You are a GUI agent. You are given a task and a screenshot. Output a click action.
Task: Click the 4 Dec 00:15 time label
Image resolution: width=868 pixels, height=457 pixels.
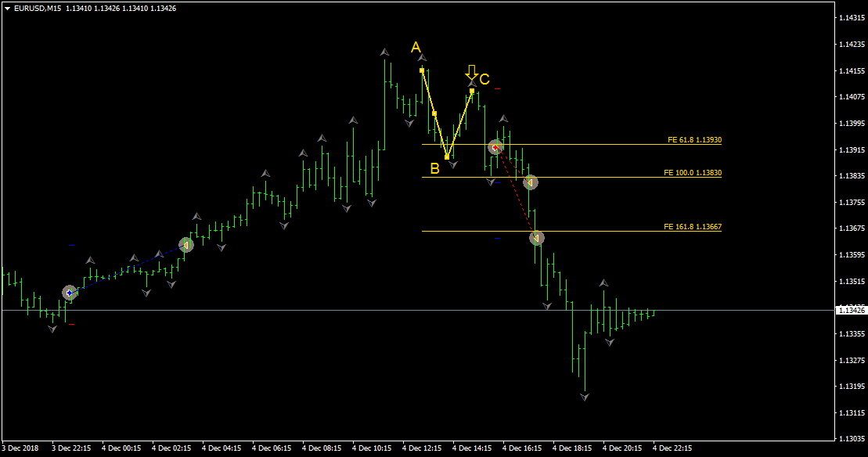click(x=121, y=448)
